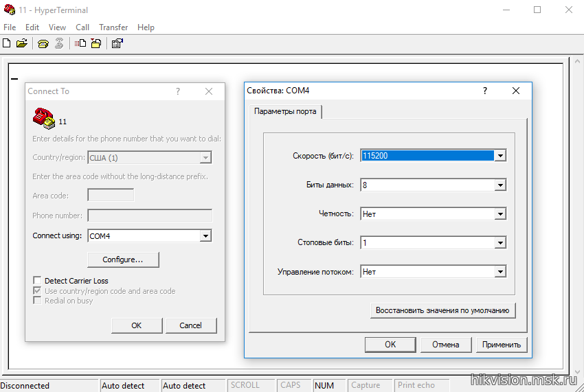Image resolution: width=584 pixels, height=392 pixels.
Task: Click OK in the COM4 properties dialog
Action: (x=390, y=345)
